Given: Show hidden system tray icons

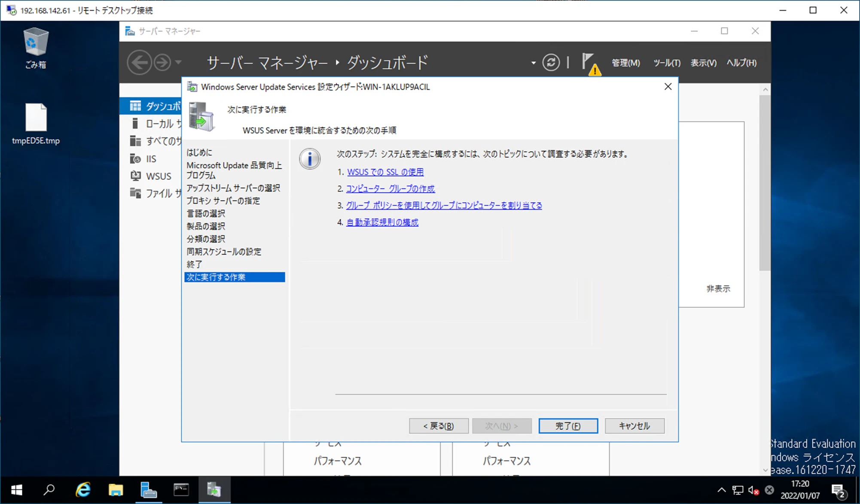Looking at the screenshot, I should (722, 490).
